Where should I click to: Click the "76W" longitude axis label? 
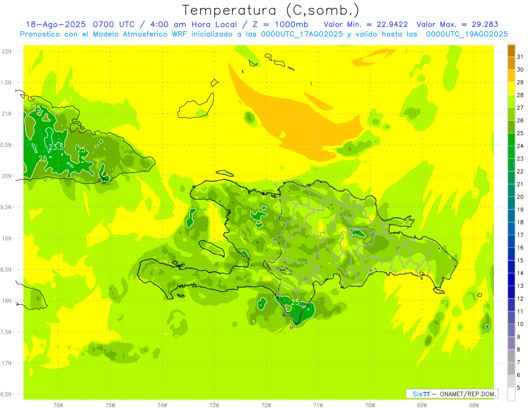pos(58,405)
